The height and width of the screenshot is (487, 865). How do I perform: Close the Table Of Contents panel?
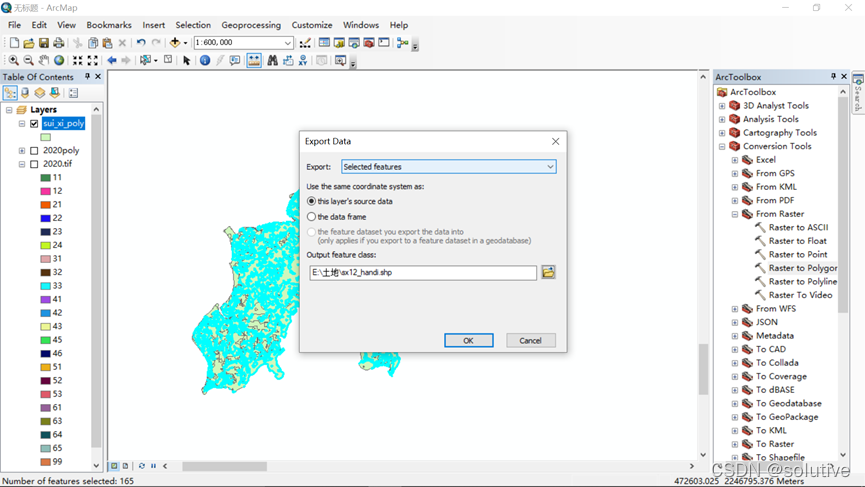click(98, 77)
